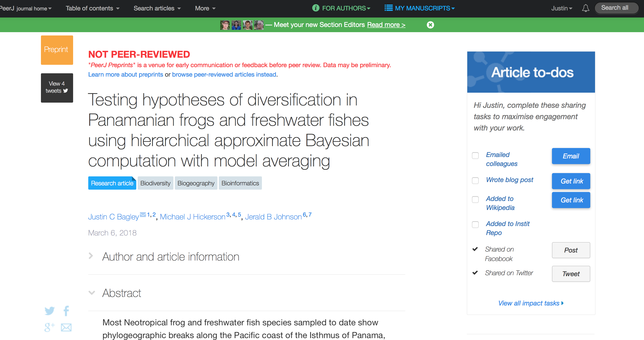Open the notifications bell icon
Image resolution: width=644 pixels, height=340 pixels.
(585, 8)
